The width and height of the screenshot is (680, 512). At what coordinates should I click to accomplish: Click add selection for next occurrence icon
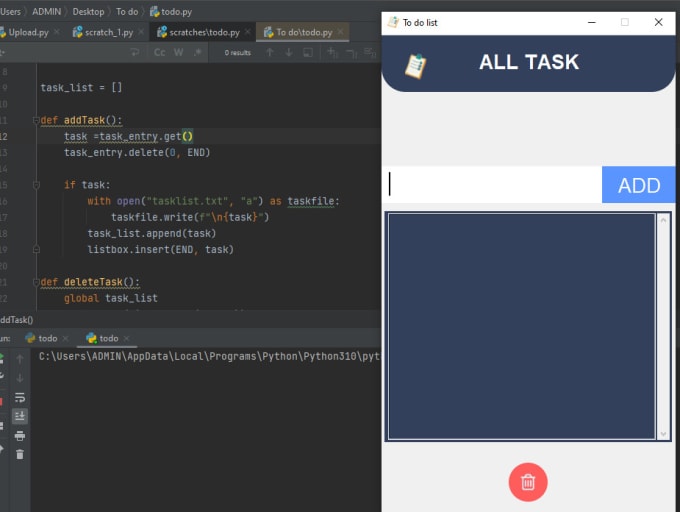(x=332, y=52)
